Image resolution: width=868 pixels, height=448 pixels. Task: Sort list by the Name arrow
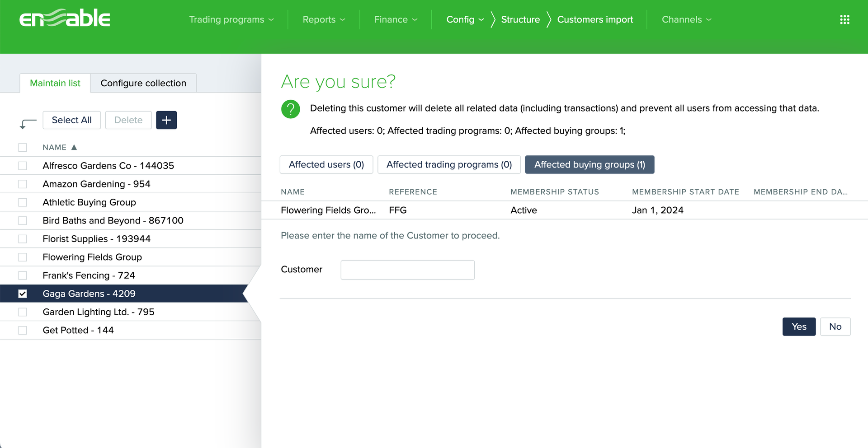pos(74,147)
